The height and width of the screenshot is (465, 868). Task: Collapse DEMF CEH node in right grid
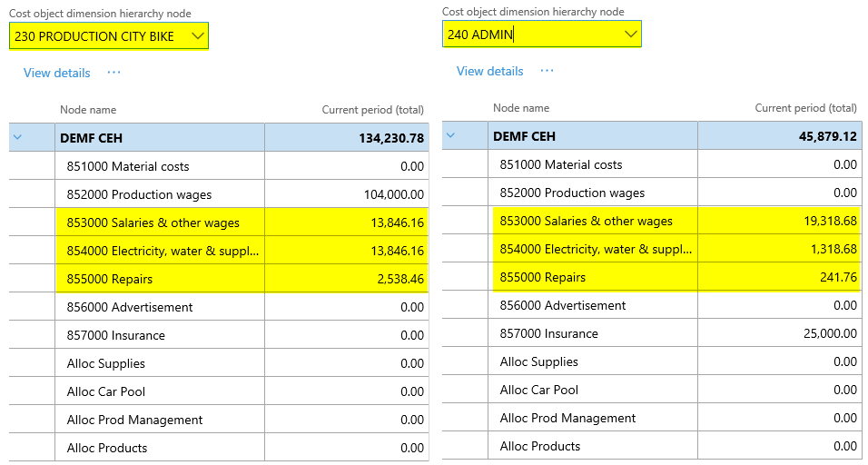coord(450,136)
